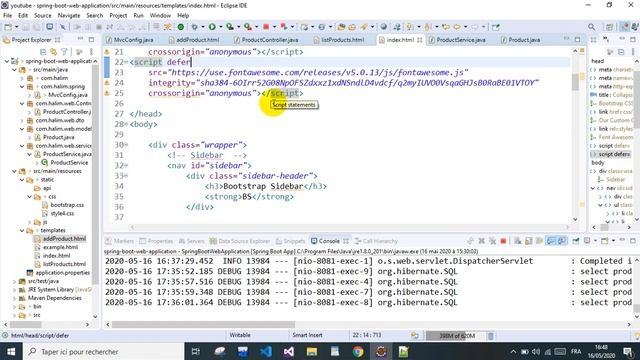Click garbage collector trash icon in status bar

pos(491,336)
